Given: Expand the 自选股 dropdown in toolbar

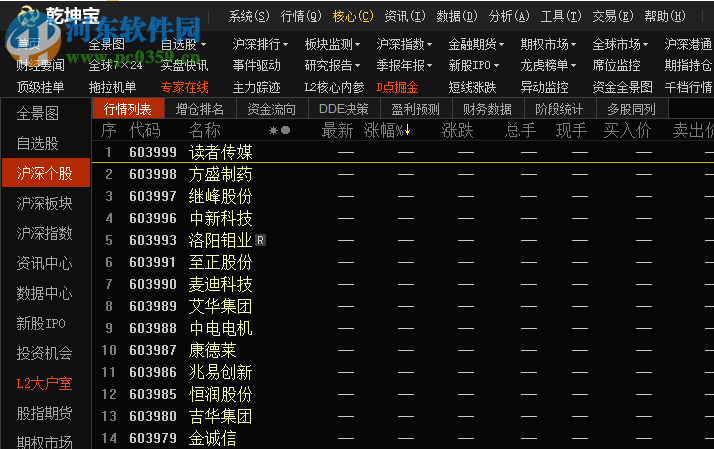Looking at the screenshot, I should (x=184, y=45).
